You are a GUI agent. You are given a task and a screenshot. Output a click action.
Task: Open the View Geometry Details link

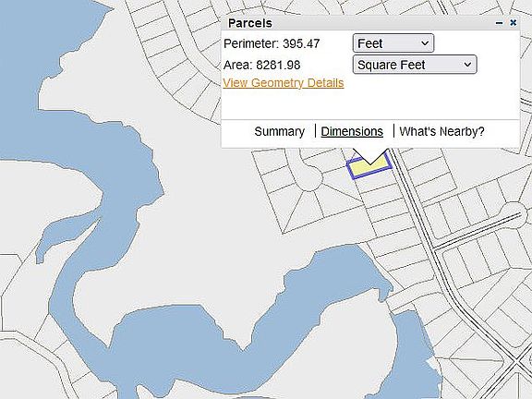(x=284, y=83)
